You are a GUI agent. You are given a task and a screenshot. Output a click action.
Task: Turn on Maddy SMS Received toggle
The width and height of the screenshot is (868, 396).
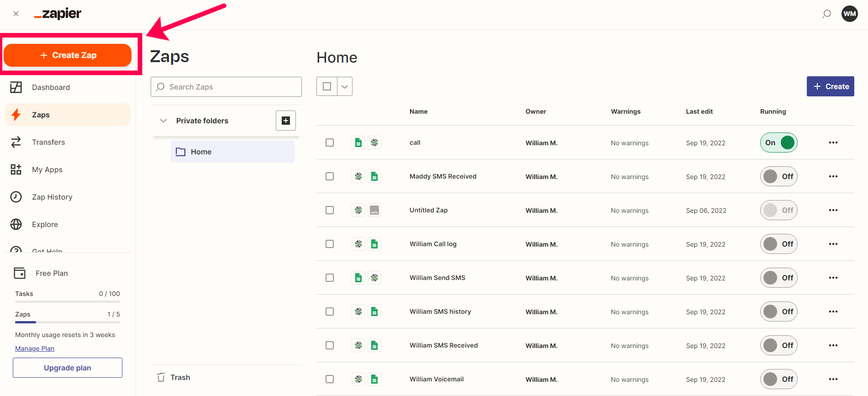pyautogui.click(x=779, y=176)
